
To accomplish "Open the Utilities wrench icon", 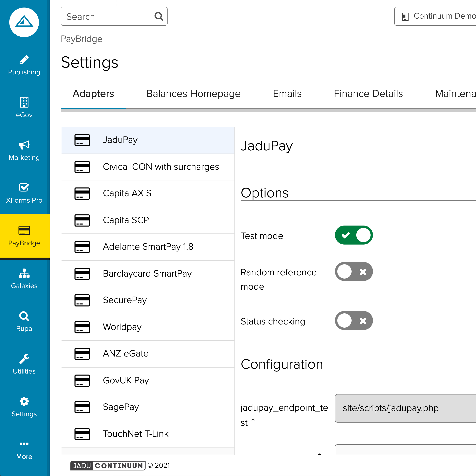I will coord(24,359).
